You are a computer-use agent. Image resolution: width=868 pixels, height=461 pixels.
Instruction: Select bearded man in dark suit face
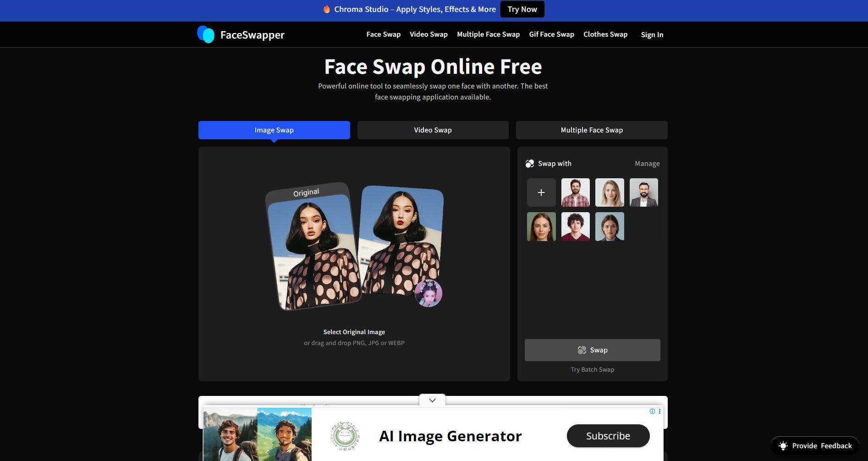click(644, 192)
